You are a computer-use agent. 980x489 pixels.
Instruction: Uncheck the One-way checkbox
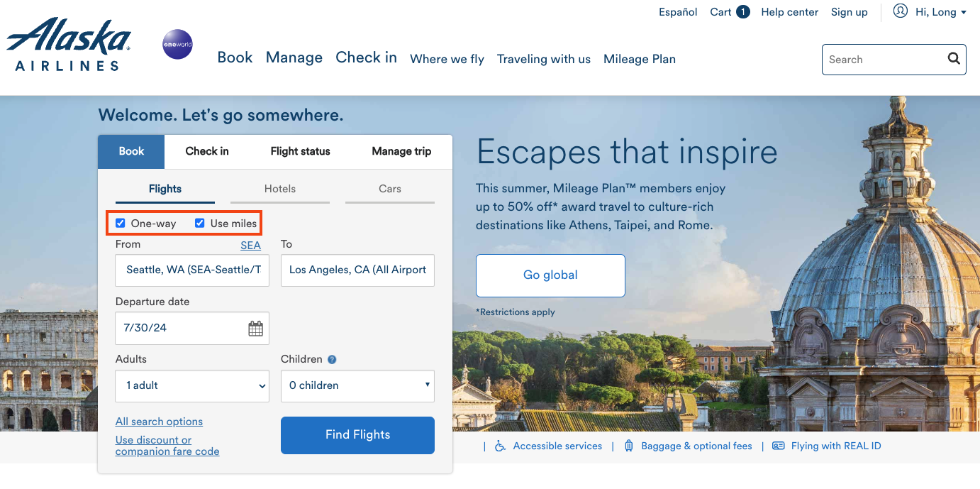point(121,223)
